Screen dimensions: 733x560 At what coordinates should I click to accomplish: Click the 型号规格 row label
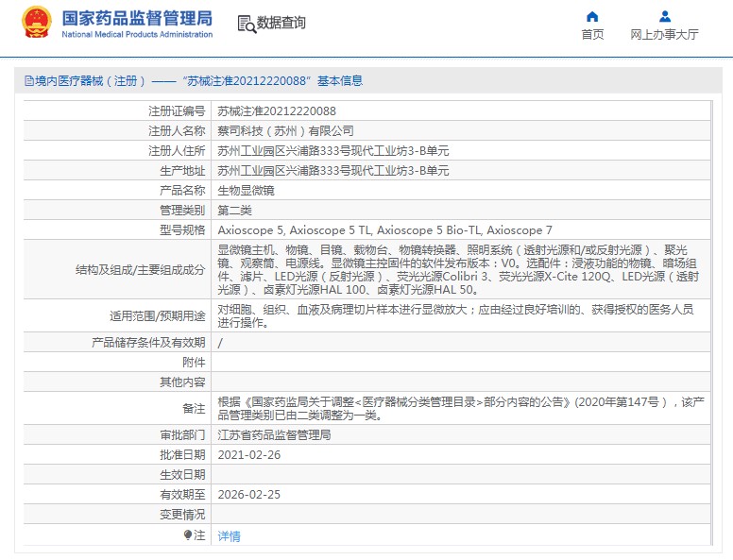(x=182, y=230)
